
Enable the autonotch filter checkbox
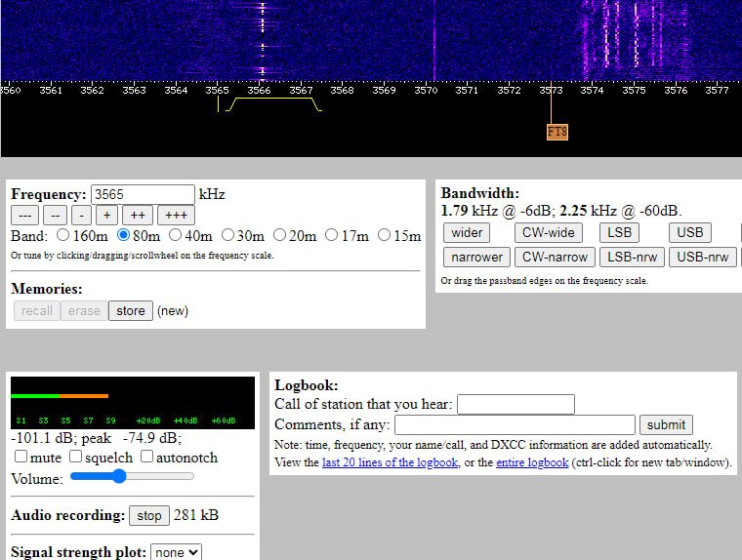click(x=147, y=457)
